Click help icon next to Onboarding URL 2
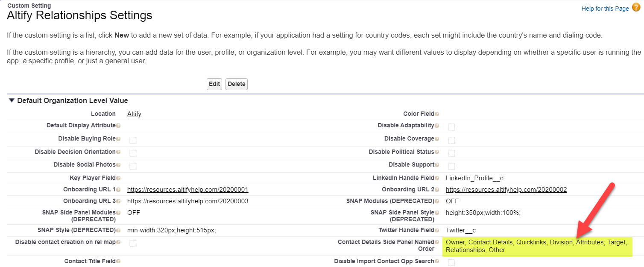This screenshot has width=644, height=267. tap(437, 190)
